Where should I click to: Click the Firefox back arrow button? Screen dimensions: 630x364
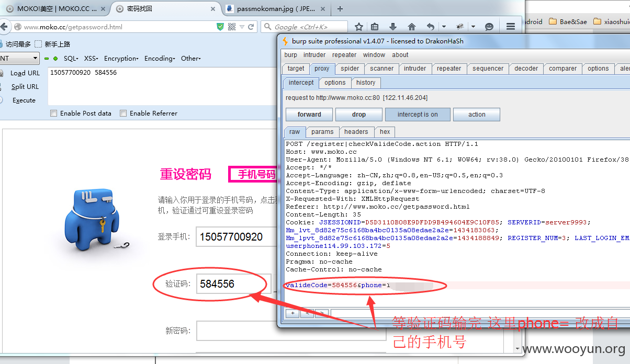tap(4, 27)
